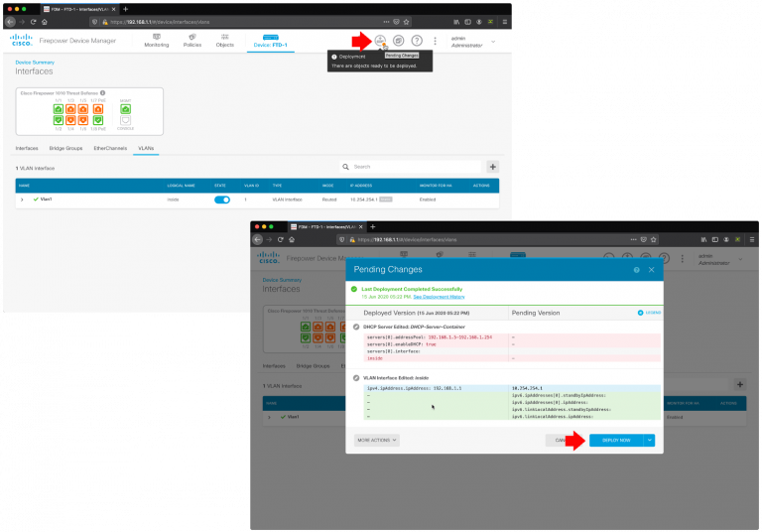Select port 1/3 in the device diagram
The image size is (762, 532).
71,109
